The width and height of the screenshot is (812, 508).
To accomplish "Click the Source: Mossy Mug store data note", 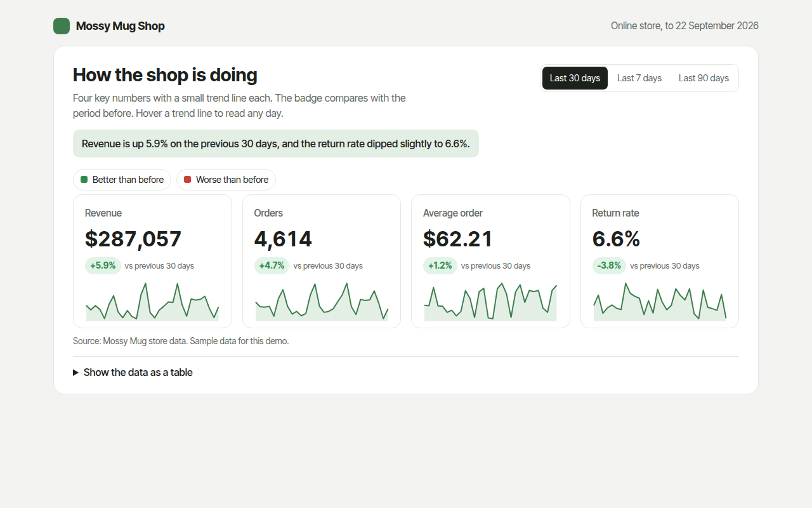I will click(x=181, y=341).
